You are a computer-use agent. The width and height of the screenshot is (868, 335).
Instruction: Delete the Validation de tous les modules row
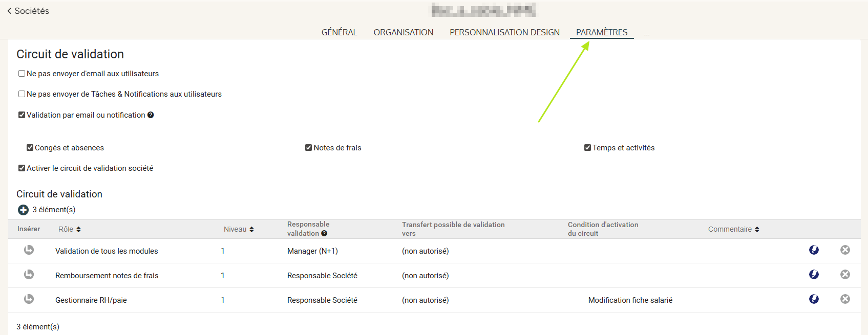[845, 250]
